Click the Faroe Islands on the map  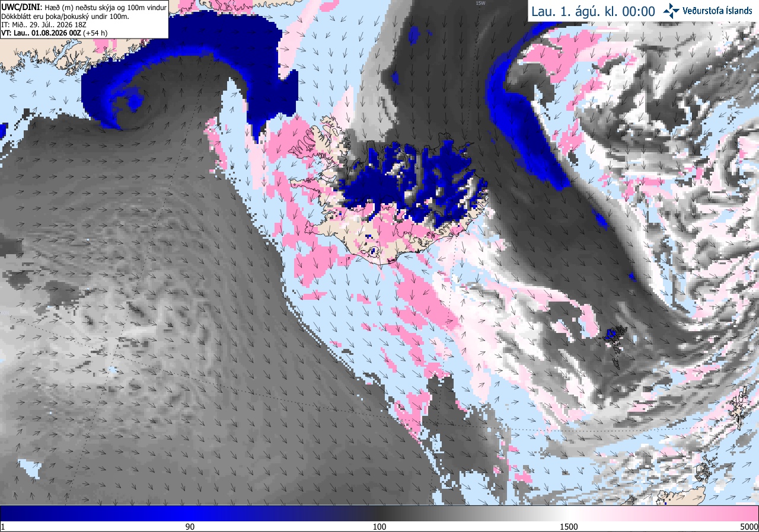(614, 338)
